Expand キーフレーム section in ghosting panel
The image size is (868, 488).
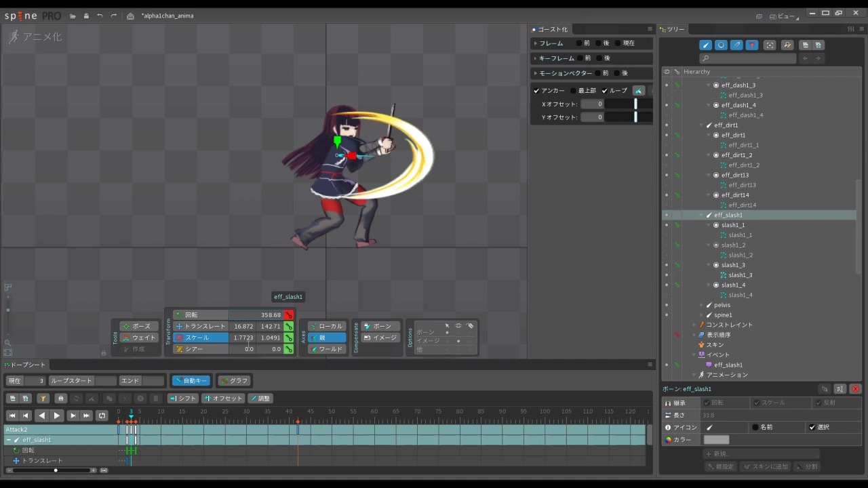click(x=535, y=58)
